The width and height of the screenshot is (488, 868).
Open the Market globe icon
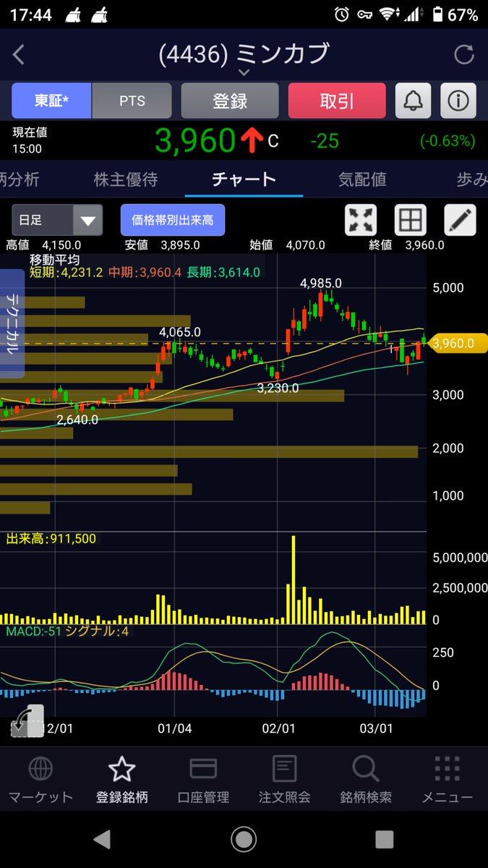pos(40,769)
